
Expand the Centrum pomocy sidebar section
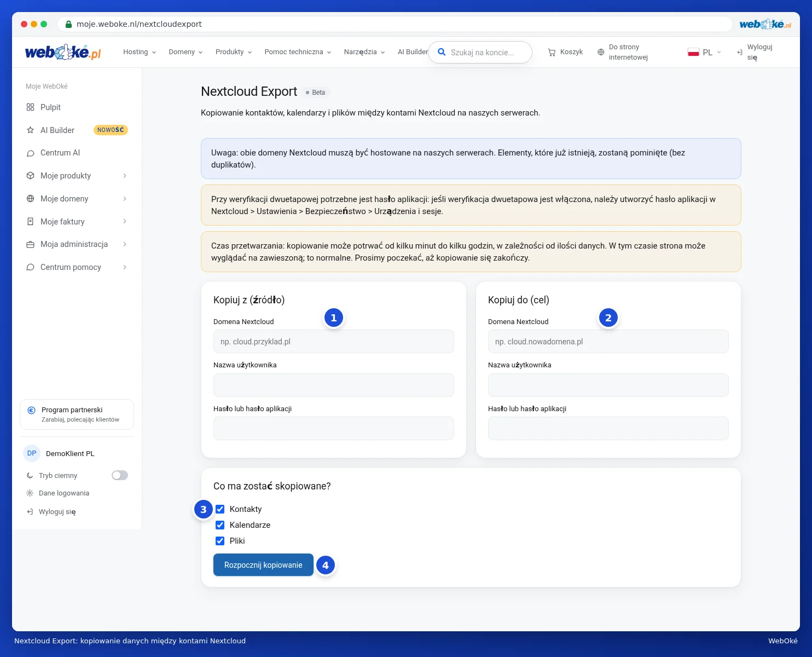pyautogui.click(x=125, y=267)
